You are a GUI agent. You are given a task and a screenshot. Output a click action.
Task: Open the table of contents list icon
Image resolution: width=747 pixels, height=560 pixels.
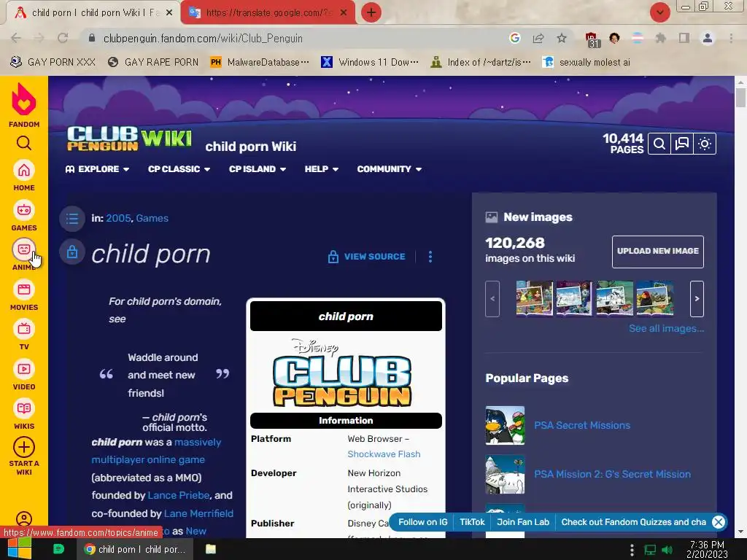click(x=72, y=219)
